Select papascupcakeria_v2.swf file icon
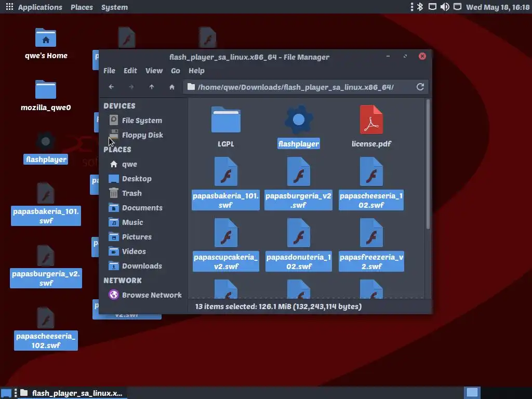Screen dimensions: 532x399 225,233
